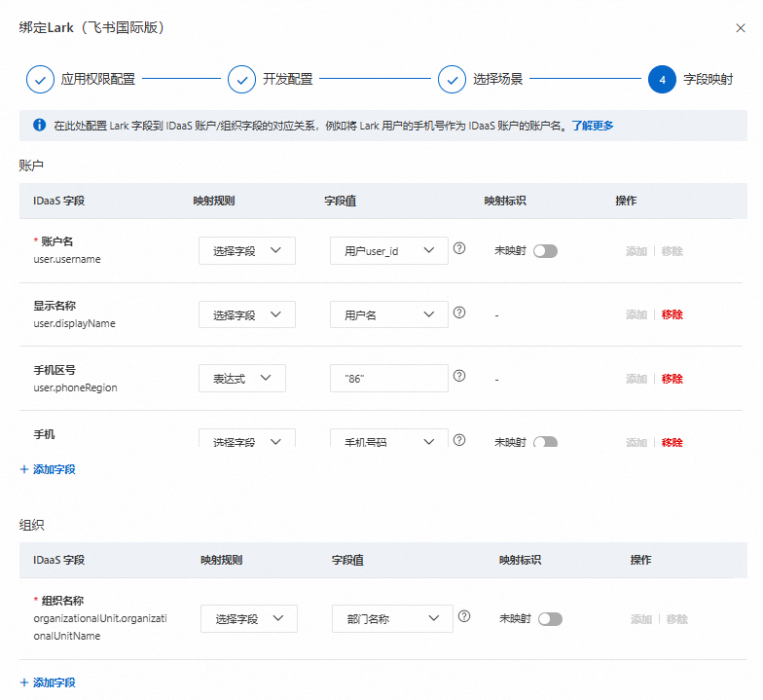
Task: Toggle 未映射 switch for 手机 row
Action: tap(545, 442)
